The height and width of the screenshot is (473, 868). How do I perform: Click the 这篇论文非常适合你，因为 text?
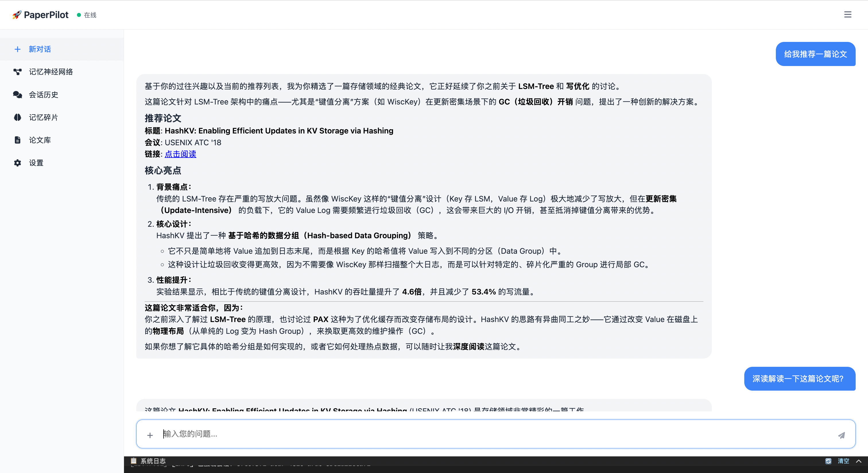pyautogui.click(x=194, y=308)
